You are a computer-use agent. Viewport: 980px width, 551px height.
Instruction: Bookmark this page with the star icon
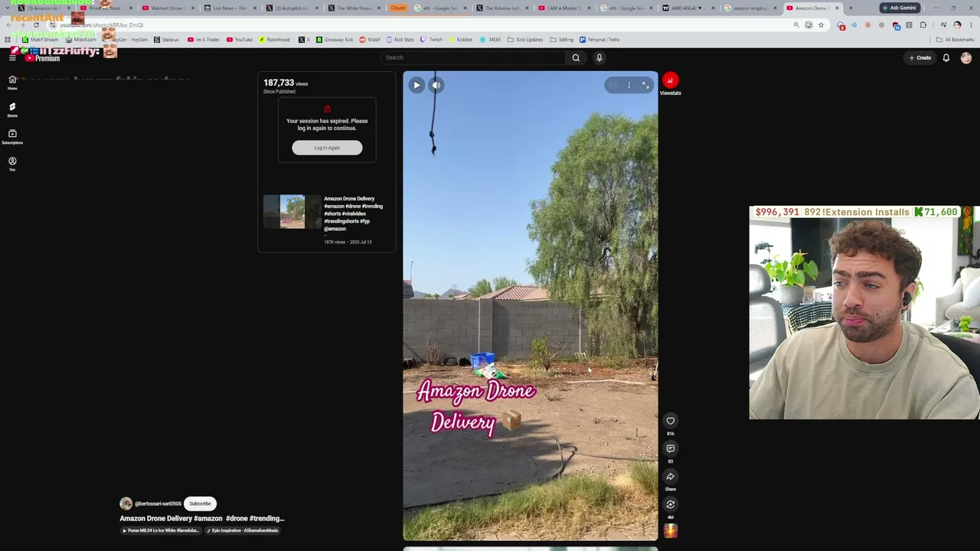[821, 25]
